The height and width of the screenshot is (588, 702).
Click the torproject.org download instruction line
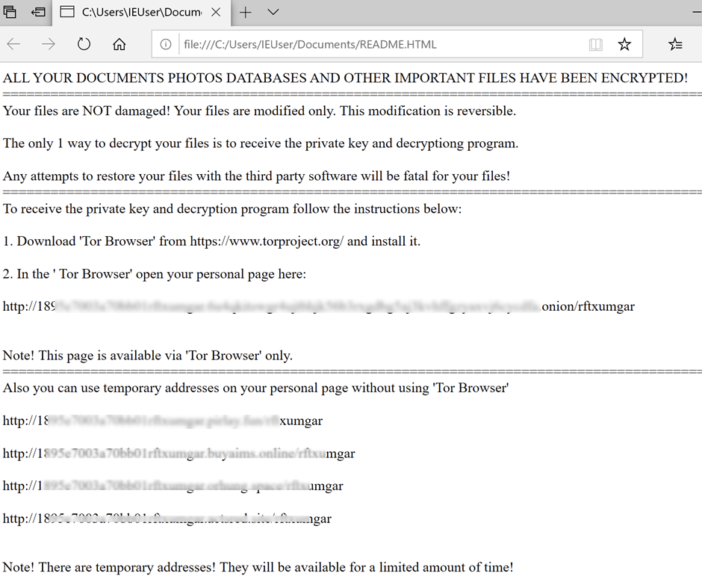click(211, 241)
